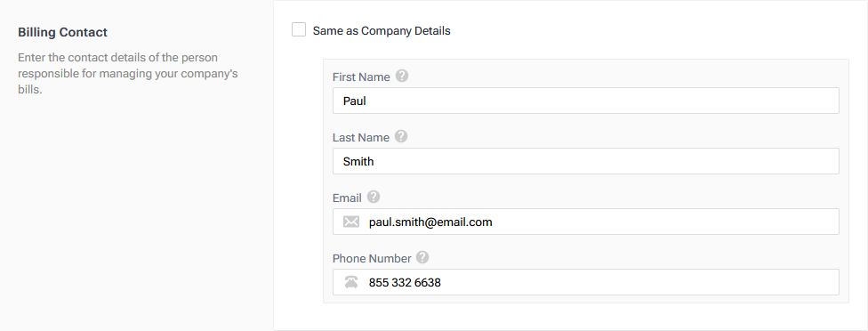Click the Phone Number label text

coord(372,259)
